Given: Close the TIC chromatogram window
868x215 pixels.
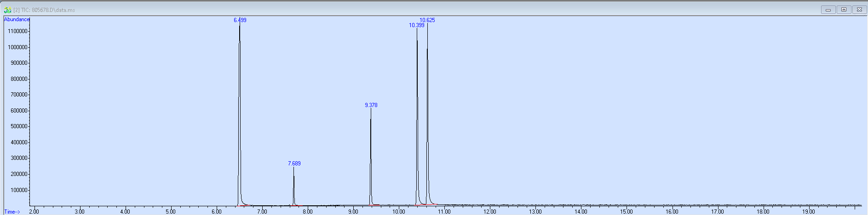Looking at the screenshot, I should point(859,10).
